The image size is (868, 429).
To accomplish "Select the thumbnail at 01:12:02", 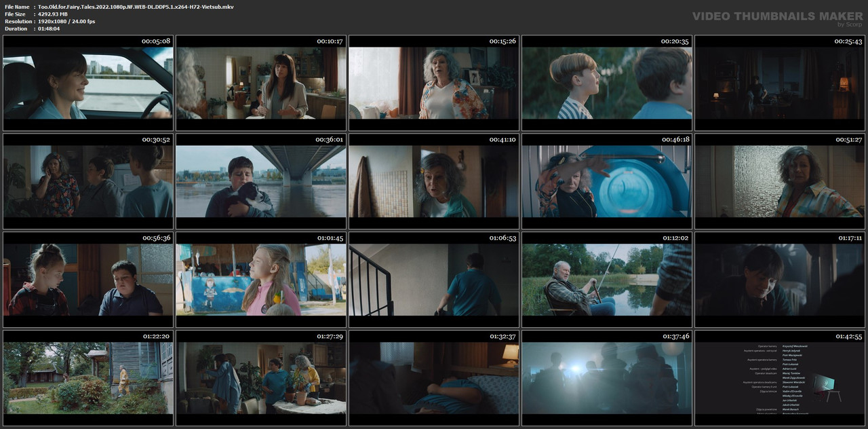I will (607, 280).
